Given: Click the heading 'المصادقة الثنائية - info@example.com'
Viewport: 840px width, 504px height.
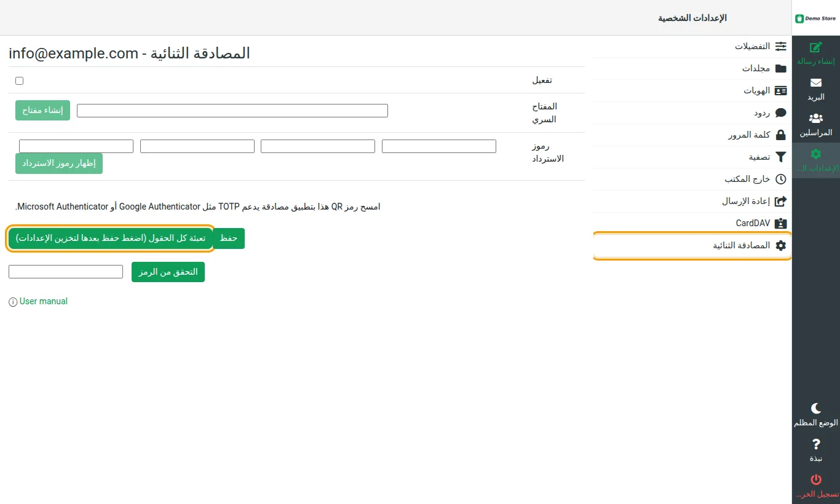Looking at the screenshot, I should click(x=129, y=53).
